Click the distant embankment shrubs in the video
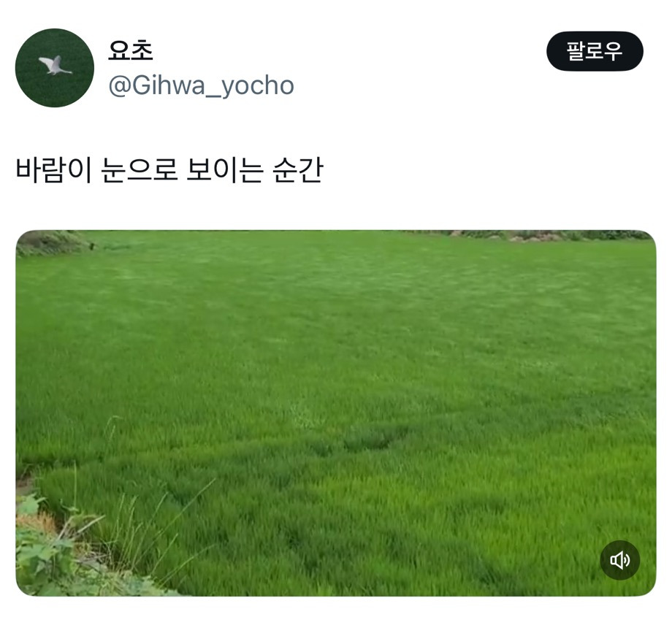The width and height of the screenshot is (672, 617). (x=553, y=235)
